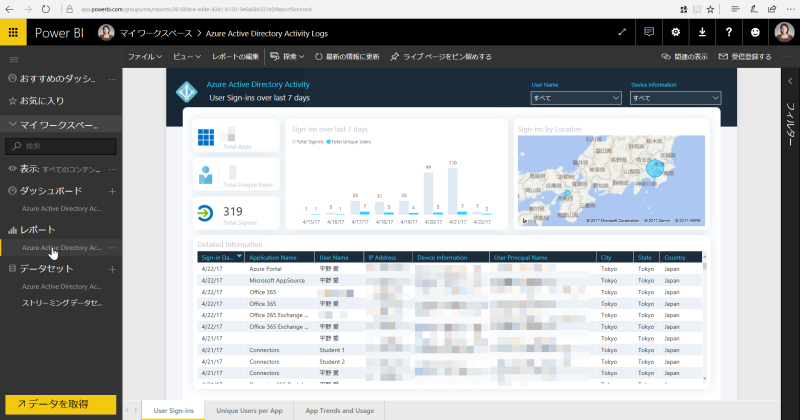Click the Azure Active Directory diamond logo
The width and height of the screenshot is (800, 420).
[x=186, y=92]
